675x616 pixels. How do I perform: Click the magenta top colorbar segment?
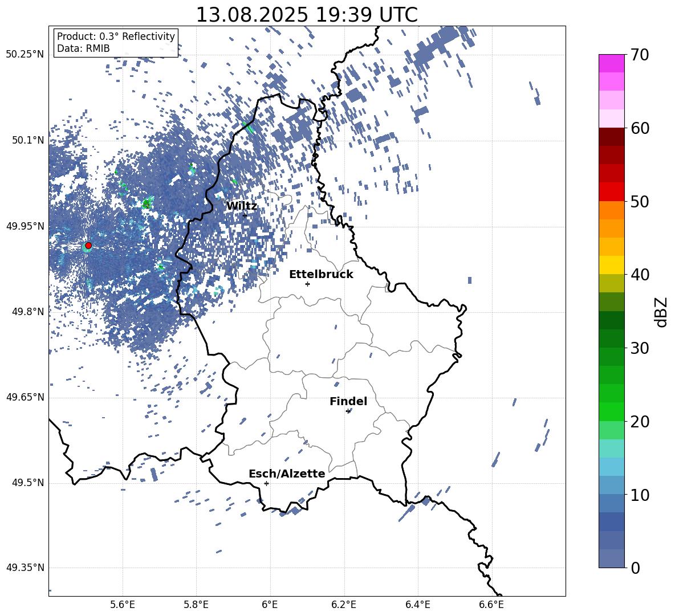(612, 63)
